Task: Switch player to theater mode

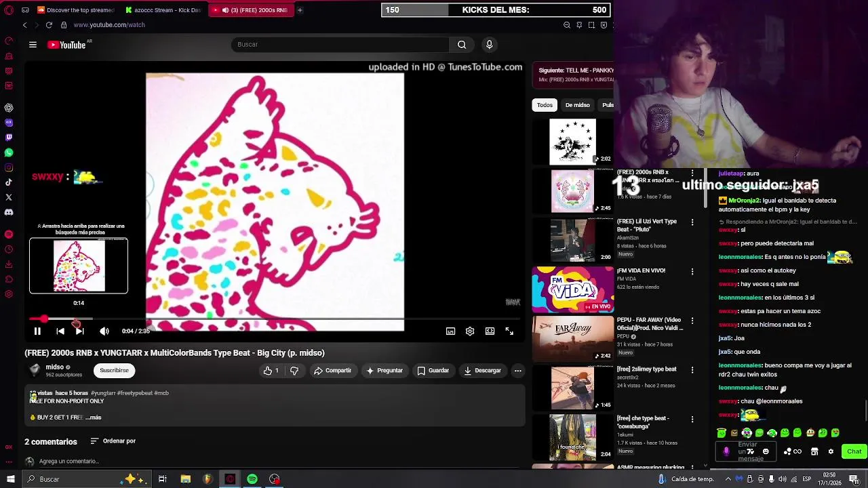Action: (490, 331)
